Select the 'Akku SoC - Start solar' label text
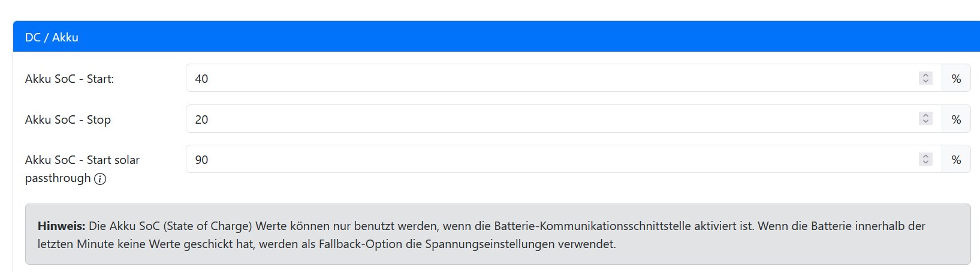This screenshot has width=980, height=272. pyautogui.click(x=82, y=160)
